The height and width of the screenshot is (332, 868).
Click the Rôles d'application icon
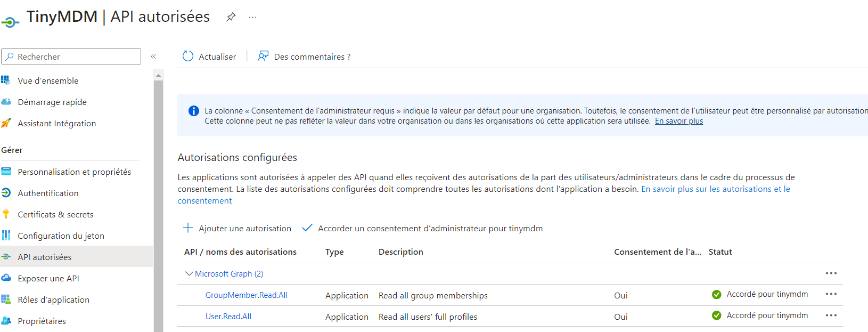pyautogui.click(x=6, y=299)
